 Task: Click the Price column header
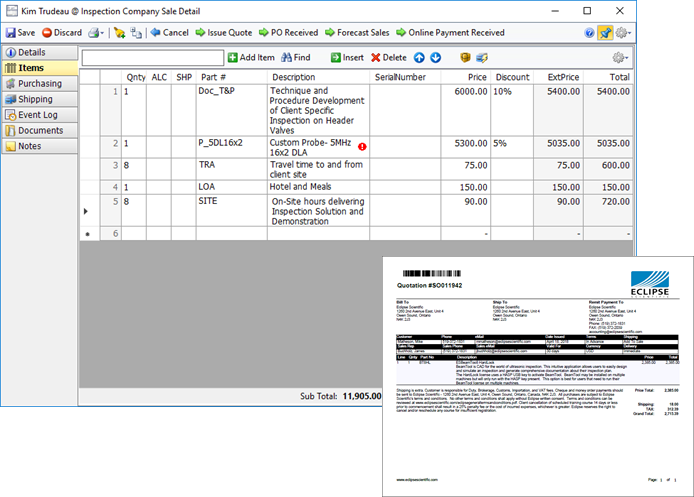pos(465,77)
